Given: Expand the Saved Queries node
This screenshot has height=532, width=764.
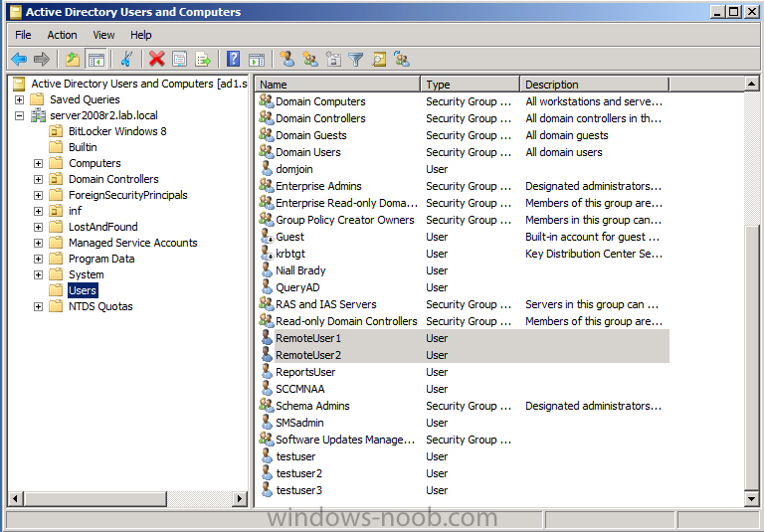Looking at the screenshot, I should click(19, 99).
